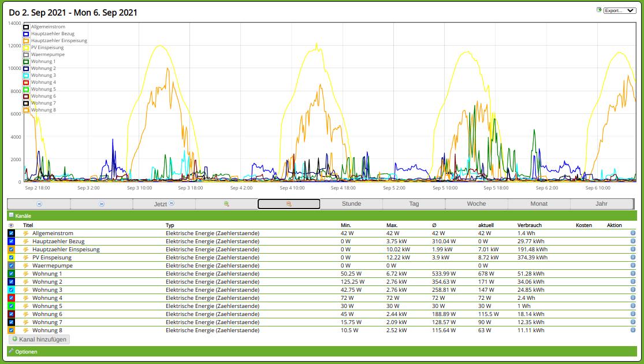Move the chart back in time with the left arrow

pyautogui.click(x=39, y=204)
